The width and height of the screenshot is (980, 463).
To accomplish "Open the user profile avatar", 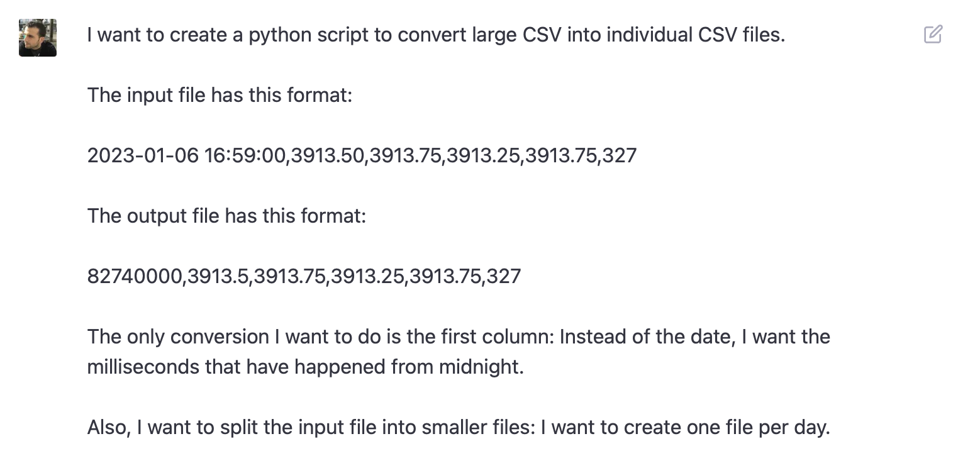I will (38, 38).
